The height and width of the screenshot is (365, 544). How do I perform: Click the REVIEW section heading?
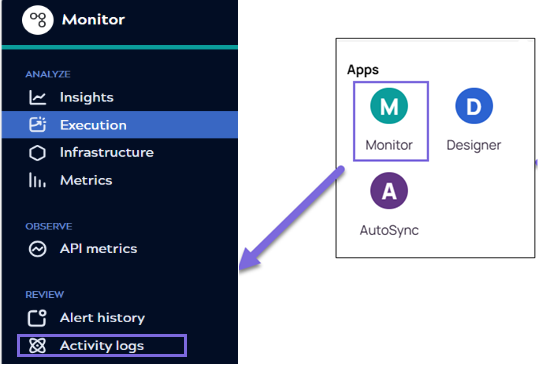tap(45, 295)
